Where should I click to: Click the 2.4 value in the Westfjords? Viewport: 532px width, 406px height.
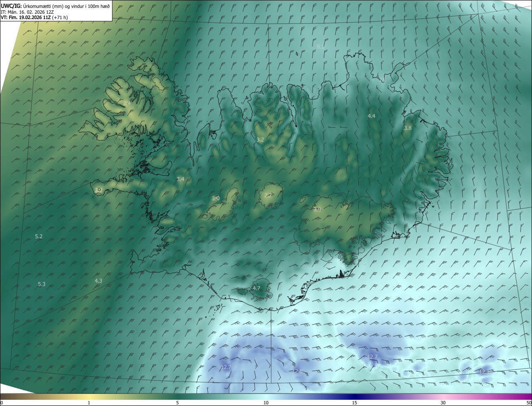click(127, 103)
